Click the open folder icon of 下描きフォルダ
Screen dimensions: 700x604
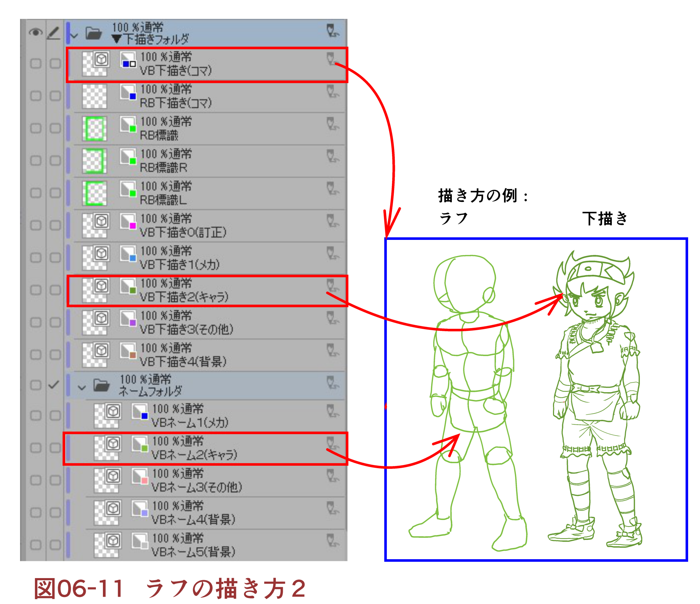point(93,33)
